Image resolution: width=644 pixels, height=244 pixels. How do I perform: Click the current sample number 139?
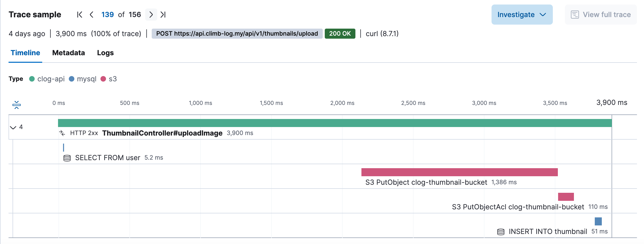pos(108,15)
